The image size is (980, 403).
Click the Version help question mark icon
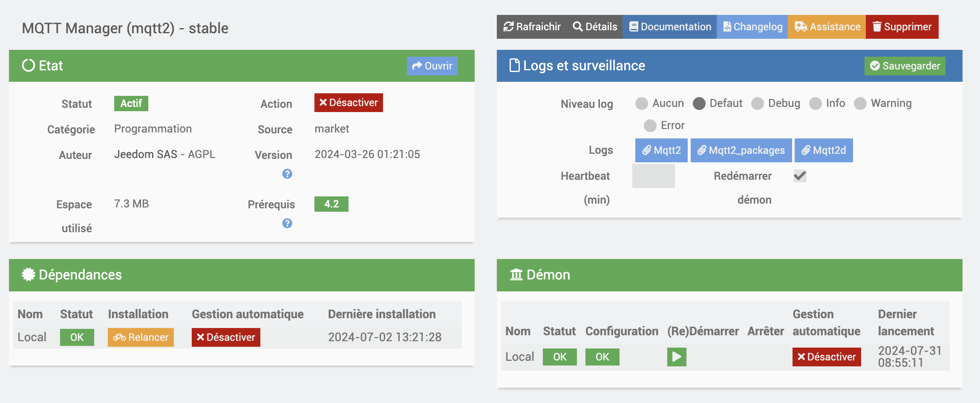pyautogui.click(x=287, y=174)
